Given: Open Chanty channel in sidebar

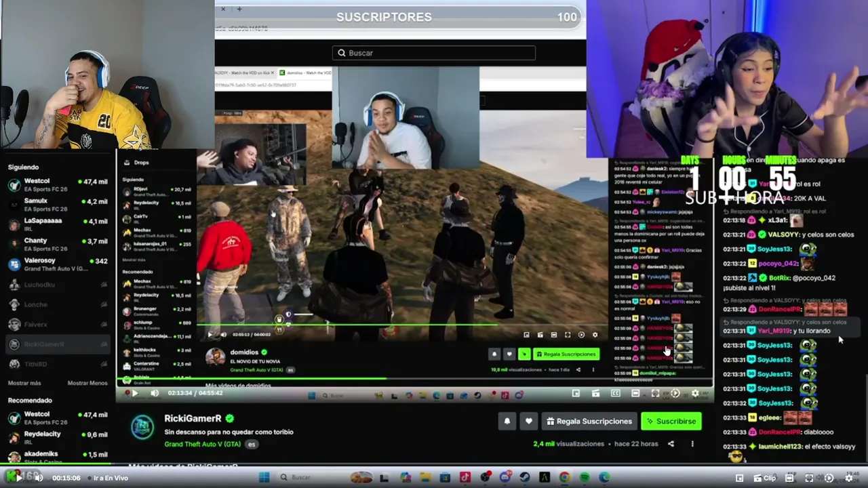Looking at the screenshot, I should click(58, 244).
